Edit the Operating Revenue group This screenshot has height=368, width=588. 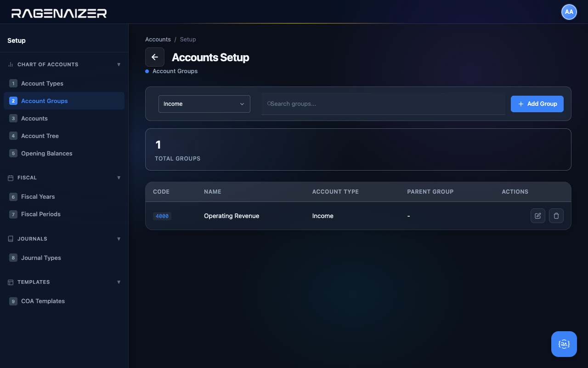[x=538, y=216]
